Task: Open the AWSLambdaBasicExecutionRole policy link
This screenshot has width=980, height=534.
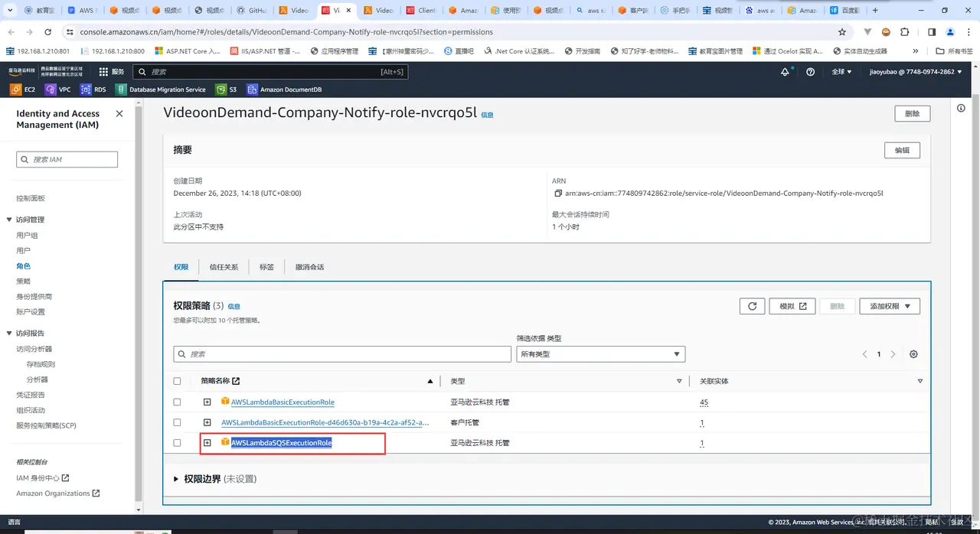Action: (283, 402)
